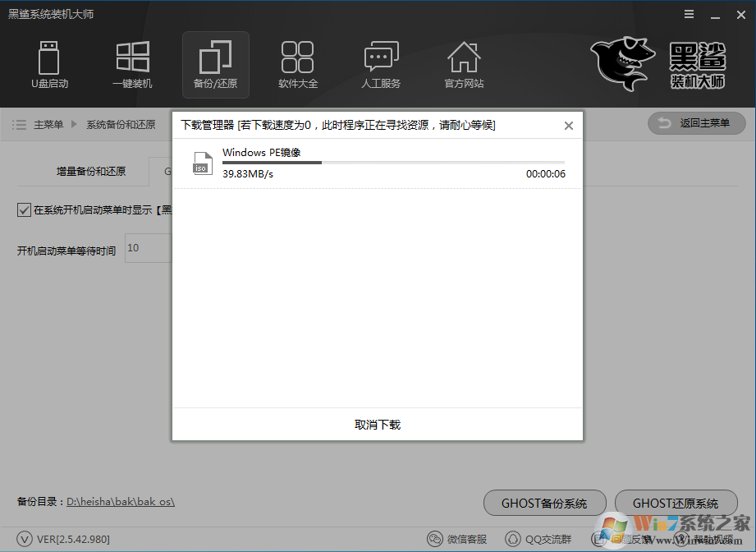Click the boot menu wait time field
The width and height of the screenshot is (756, 552).
(x=149, y=248)
